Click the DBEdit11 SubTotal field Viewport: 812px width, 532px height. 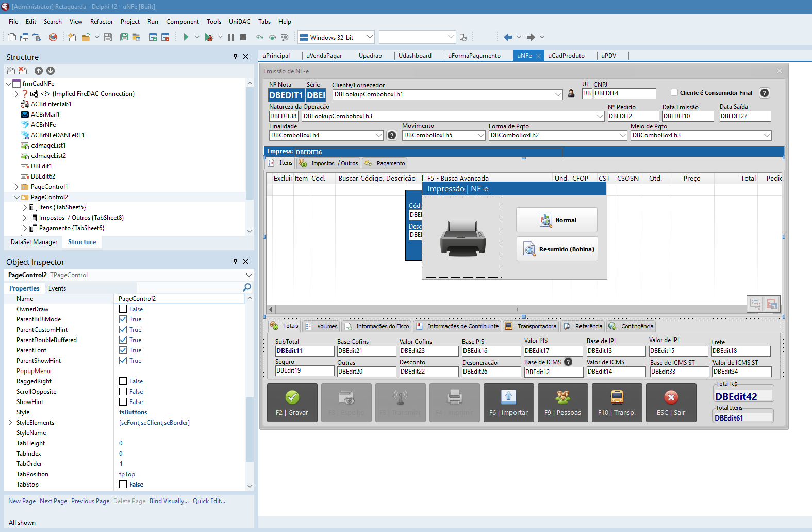(304, 351)
